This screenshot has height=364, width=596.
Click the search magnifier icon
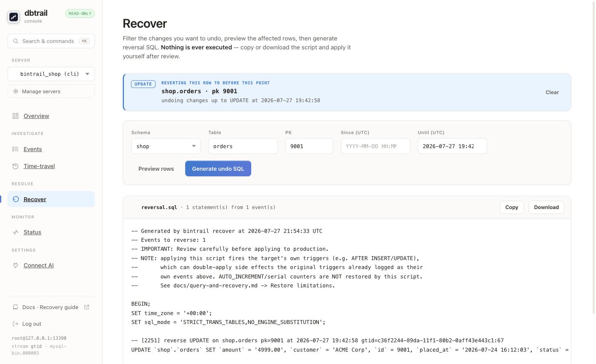[x=16, y=41]
